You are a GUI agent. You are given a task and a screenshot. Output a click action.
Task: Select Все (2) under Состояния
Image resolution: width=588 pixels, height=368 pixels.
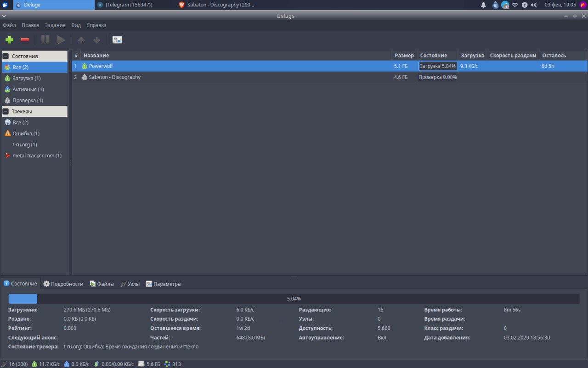(x=34, y=67)
